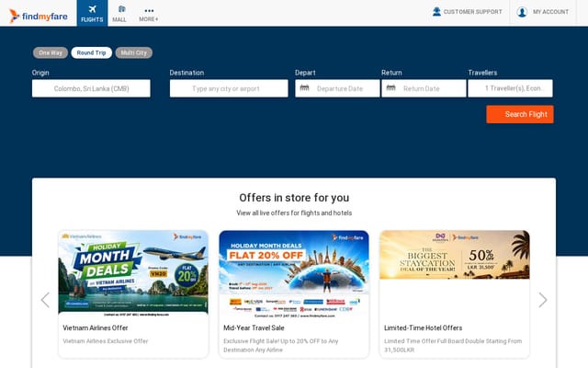
Task: Click the Flights airplane icon
Action: [92, 9]
